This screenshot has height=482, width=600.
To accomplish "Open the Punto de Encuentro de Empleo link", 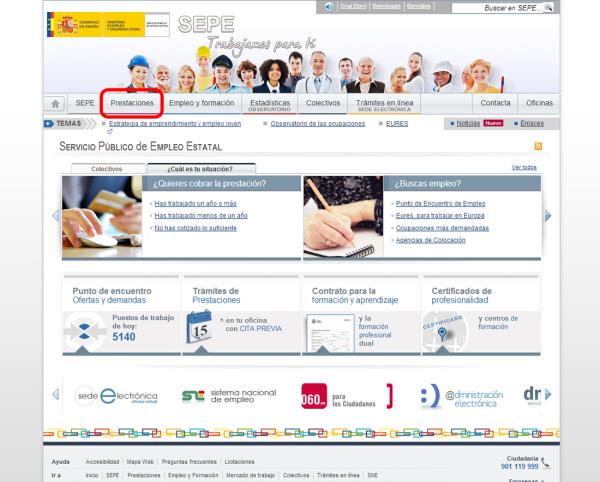I will [x=440, y=203].
